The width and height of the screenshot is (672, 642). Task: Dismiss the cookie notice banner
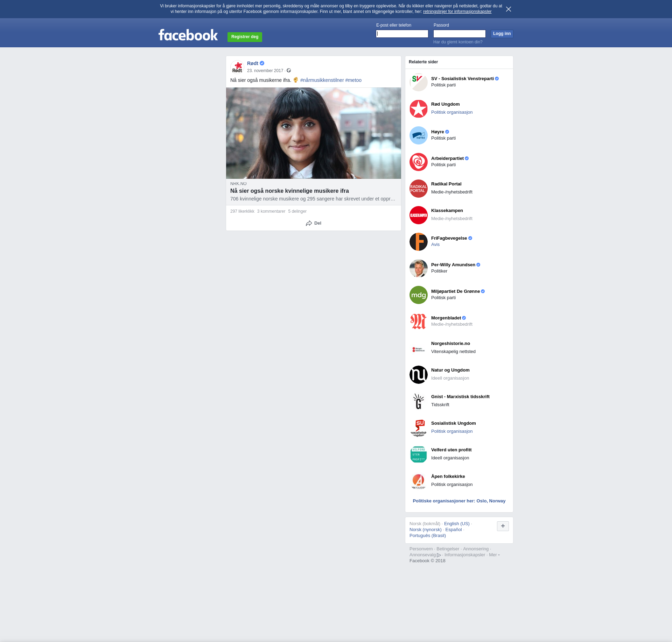click(508, 9)
